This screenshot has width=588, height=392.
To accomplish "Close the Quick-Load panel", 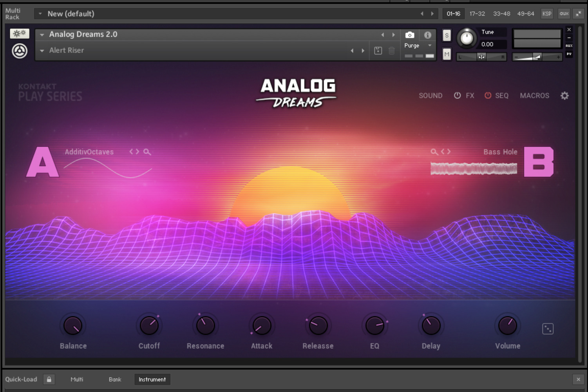I will [578, 379].
